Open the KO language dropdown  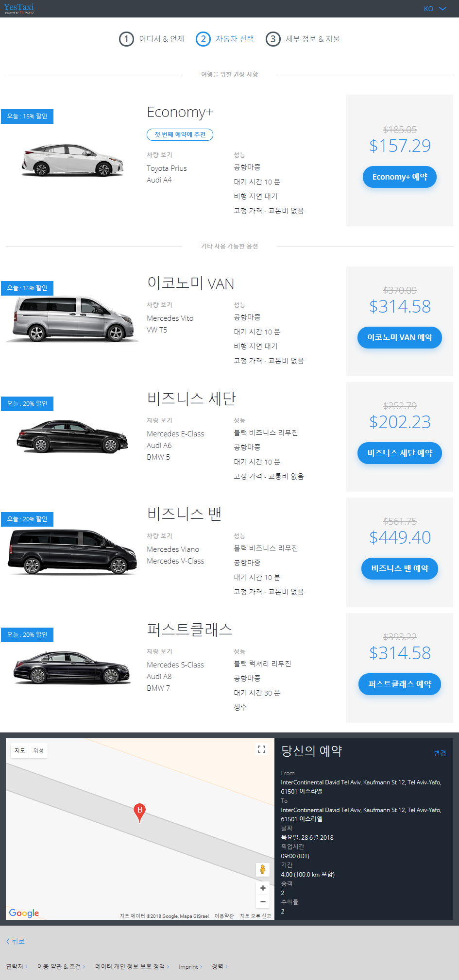coord(435,9)
